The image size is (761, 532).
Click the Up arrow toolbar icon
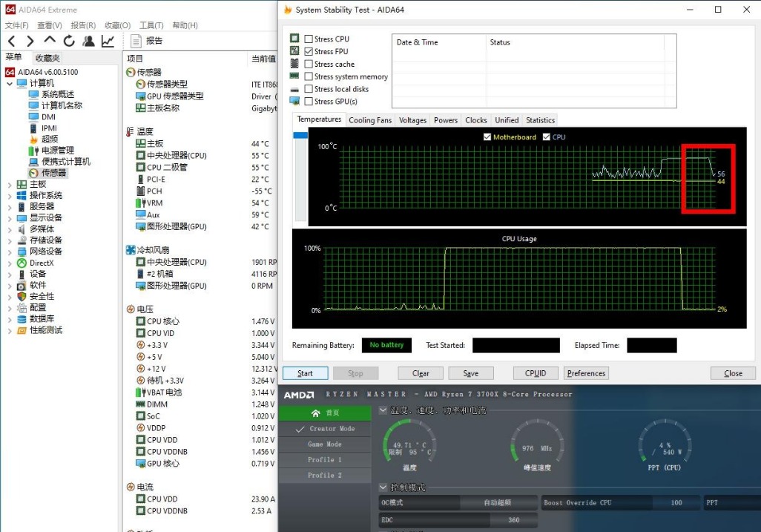pyautogui.click(x=50, y=40)
